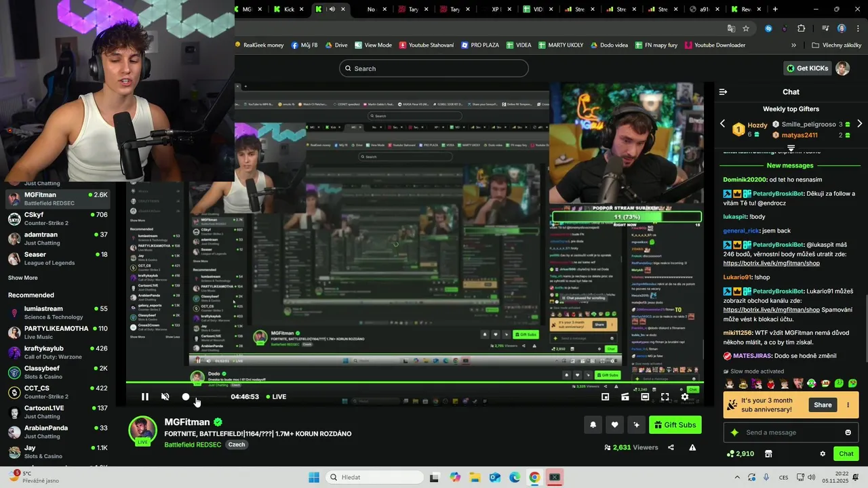The image size is (868, 488).
Task: Open chat settings gear
Action: tap(823, 453)
